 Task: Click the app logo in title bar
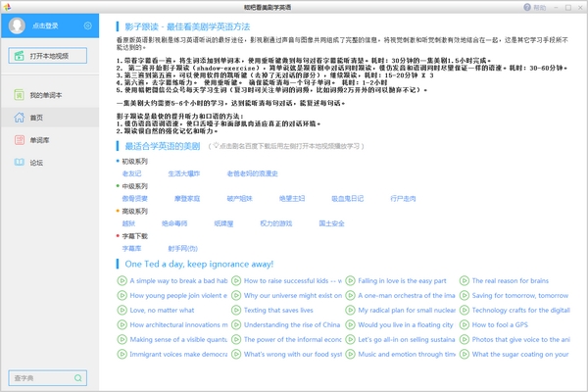click(7, 7)
